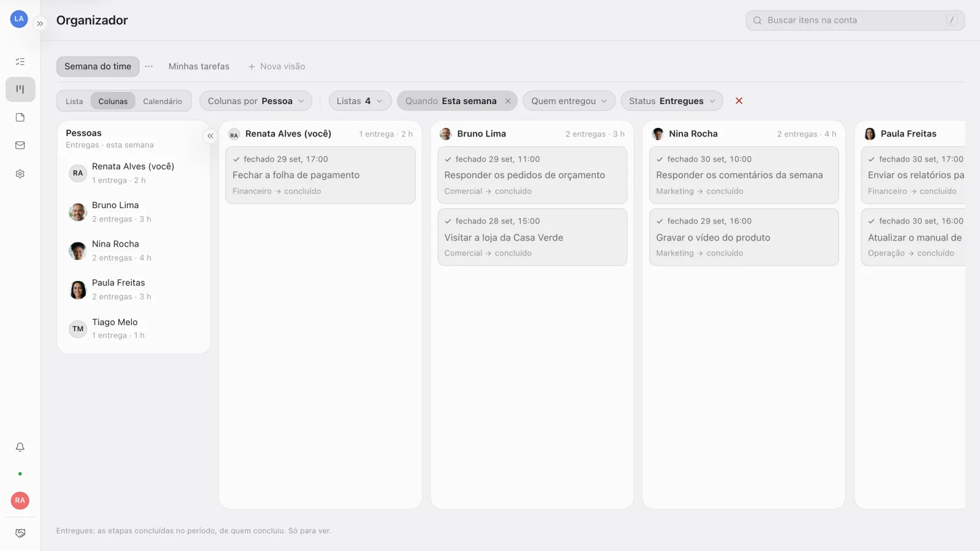Open Quem entregou filter dropdown
This screenshot has height=551, width=980.
tap(569, 101)
